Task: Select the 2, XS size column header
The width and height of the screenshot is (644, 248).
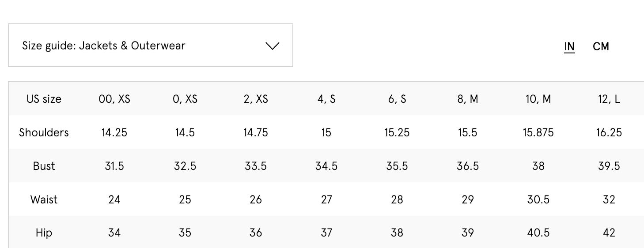Action: 256,99
